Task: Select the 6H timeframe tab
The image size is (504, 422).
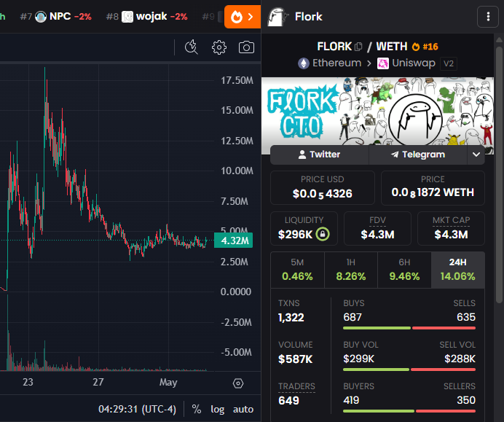Action: [x=404, y=270]
